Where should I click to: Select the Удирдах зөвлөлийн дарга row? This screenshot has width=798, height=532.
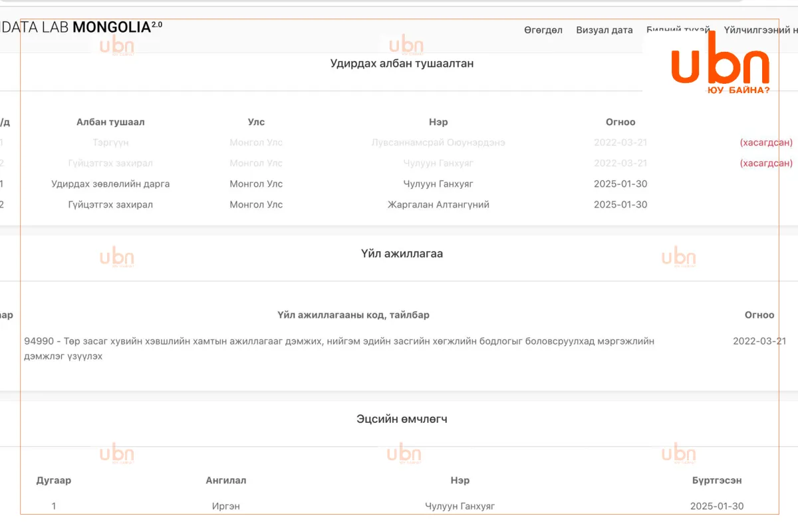pos(399,184)
